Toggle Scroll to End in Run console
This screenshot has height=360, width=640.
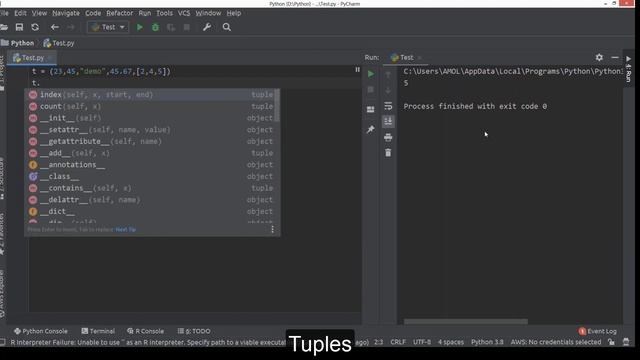pos(388,121)
